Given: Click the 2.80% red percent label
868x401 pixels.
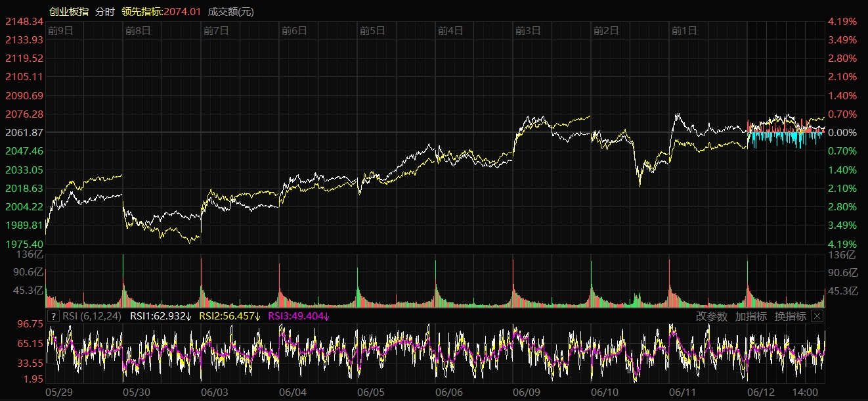Looking at the screenshot, I should (x=842, y=59).
